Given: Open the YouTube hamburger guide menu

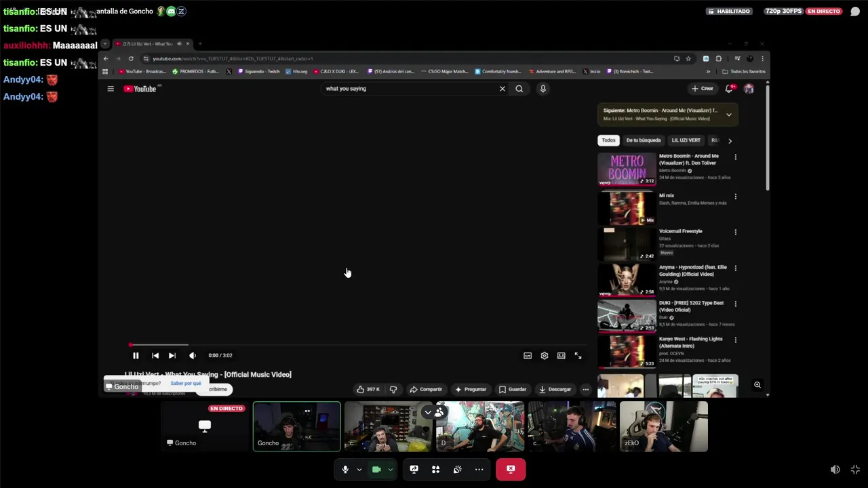Looking at the screenshot, I should coord(111,89).
